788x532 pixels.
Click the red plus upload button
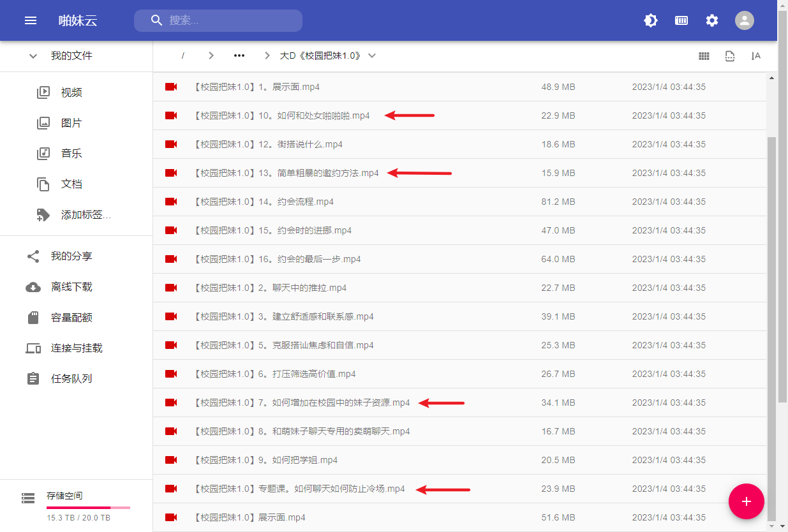[746, 501]
